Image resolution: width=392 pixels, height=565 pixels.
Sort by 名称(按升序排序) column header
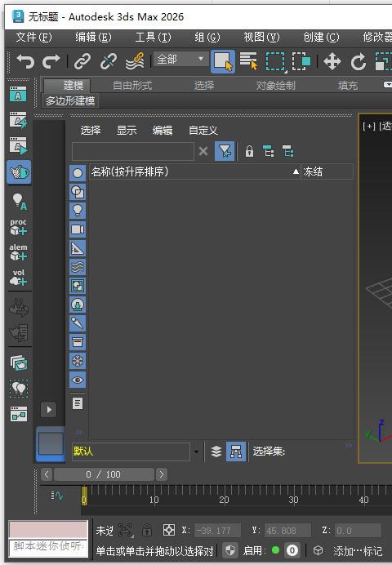click(x=194, y=171)
